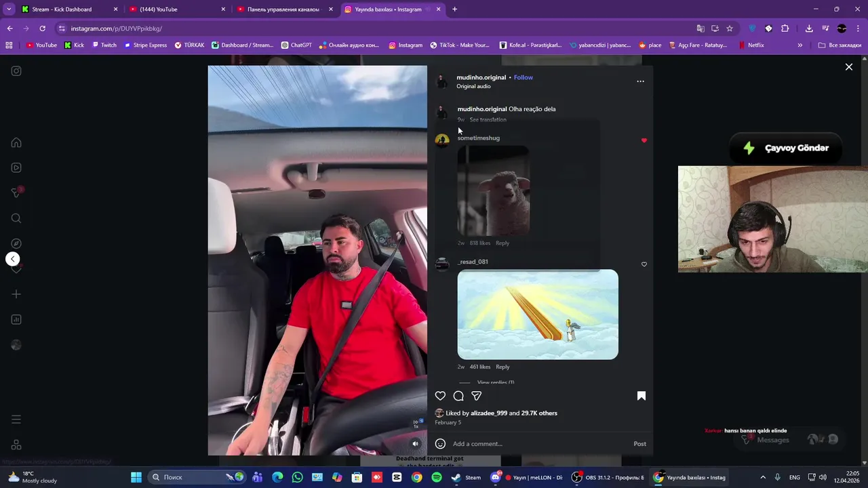868x488 pixels.
Task: Open Home from Instagram sidebar
Action: (16, 142)
